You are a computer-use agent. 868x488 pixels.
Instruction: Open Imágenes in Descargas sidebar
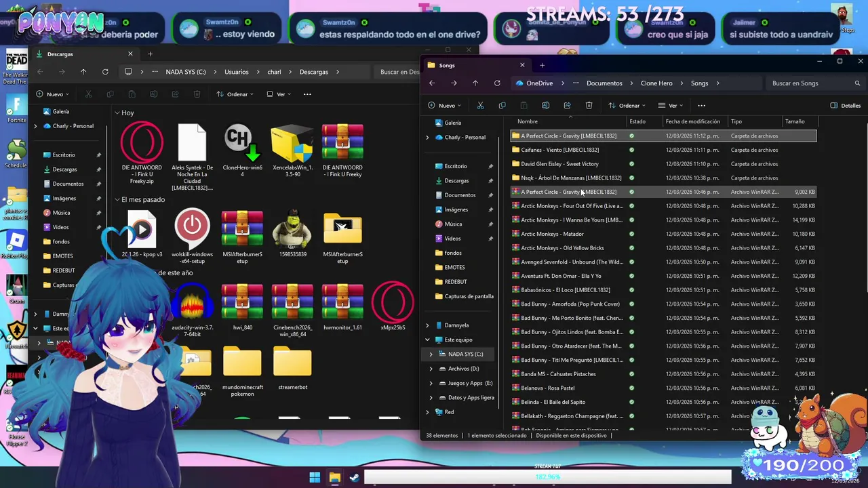point(64,199)
